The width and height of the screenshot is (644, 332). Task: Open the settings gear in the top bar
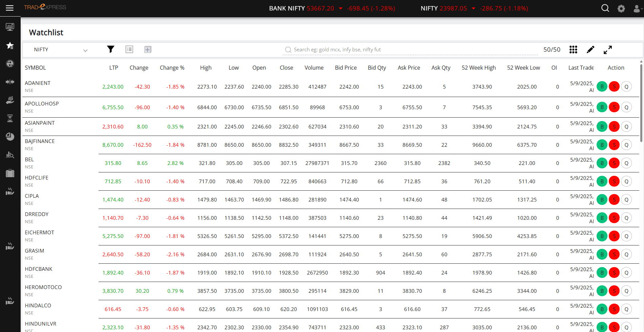pos(621,8)
